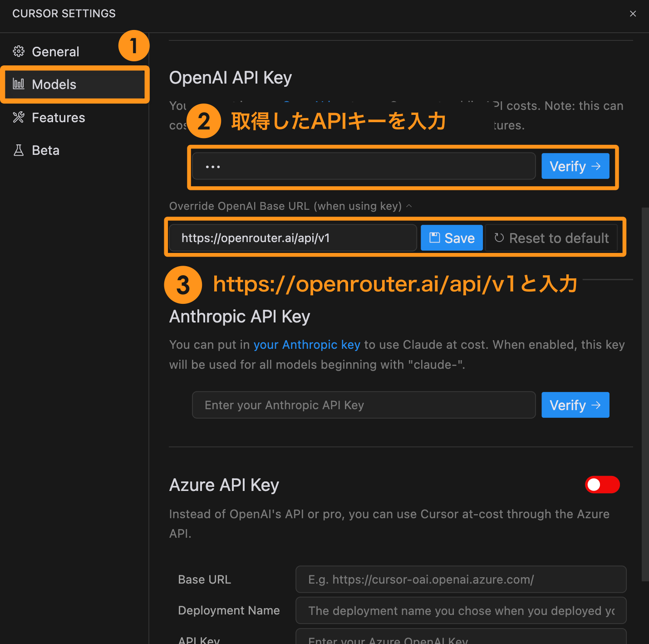The image size is (649, 644).
Task: Click the floppy disk Save icon
Action: click(x=434, y=238)
